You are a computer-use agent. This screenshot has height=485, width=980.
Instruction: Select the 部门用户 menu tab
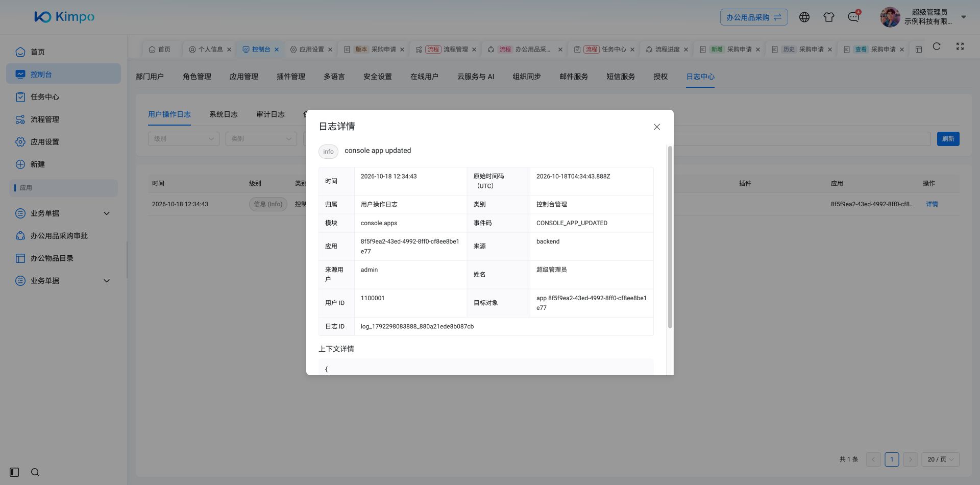[150, 77]
